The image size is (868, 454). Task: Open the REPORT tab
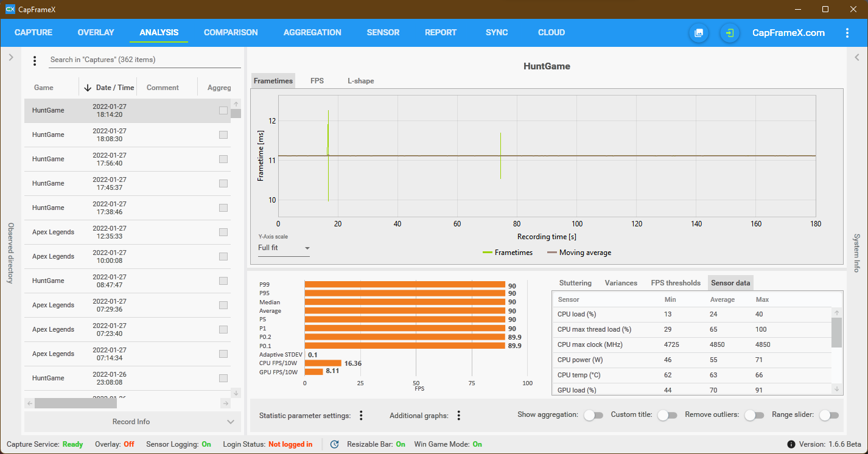(441, 33)
